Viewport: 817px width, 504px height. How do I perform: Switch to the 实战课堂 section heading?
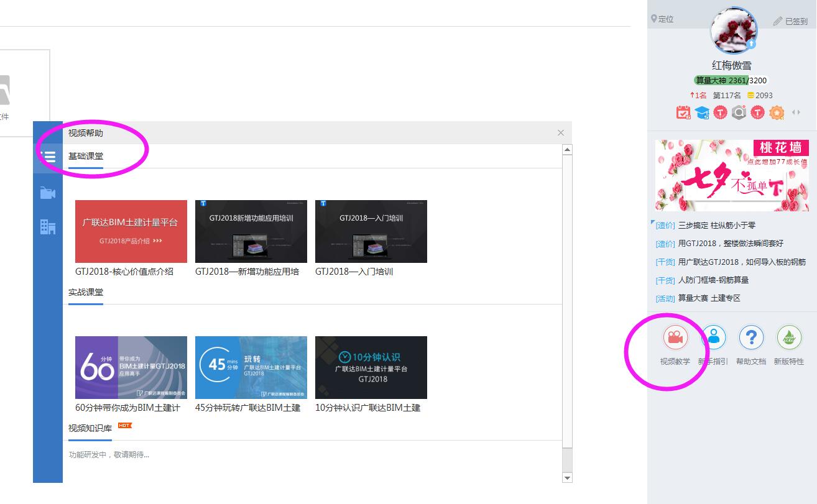(86, 292)
